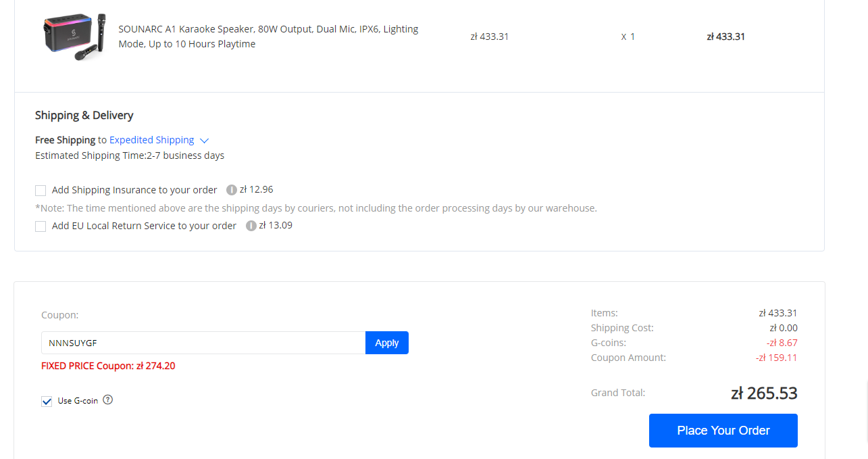Open the Expedited Shipping link
This screenshot has width=868, height=459.
click(x=152, y=140)
